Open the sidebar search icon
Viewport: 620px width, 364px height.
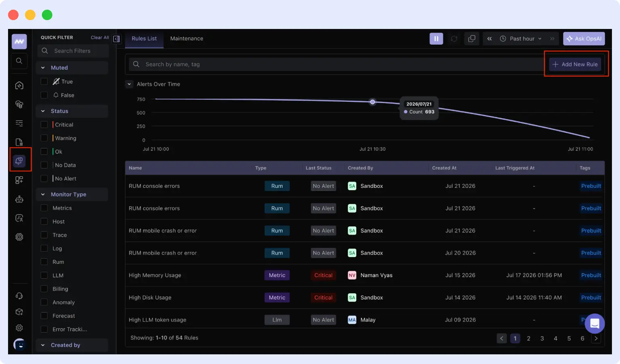pyautogui.click(x=19, y=61)
